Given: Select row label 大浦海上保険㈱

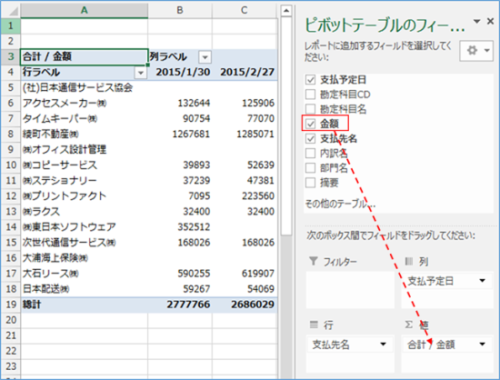Looking at the screenshot, I should tap(84, 258).
